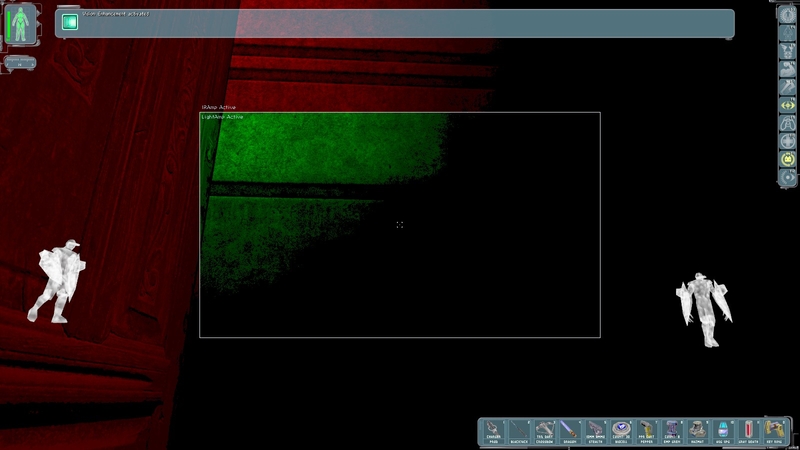Toggle the active yellow circular augmentation

point(788,159)
